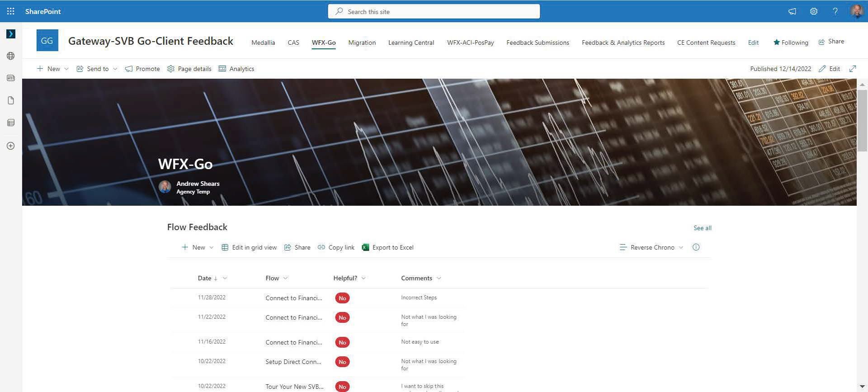Image resolution: width=868 pixels, height=392 pixels.
Task: Click the See all link
Action: [x=703, y=228]
